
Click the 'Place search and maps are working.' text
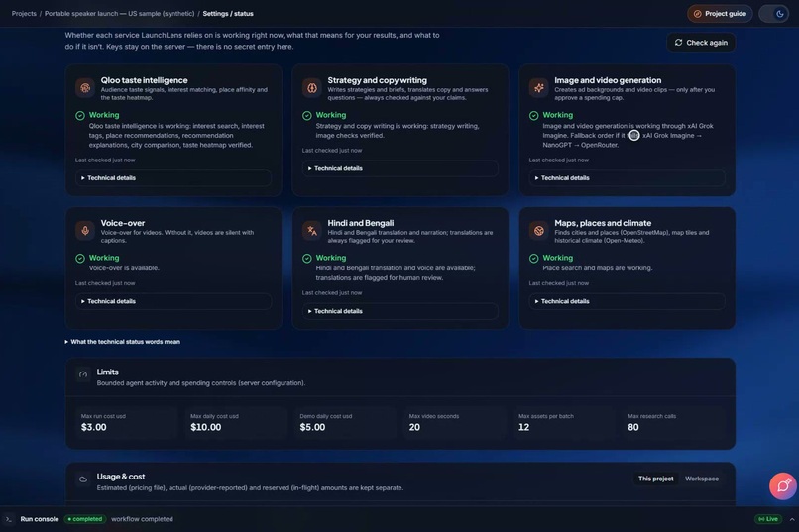coord(597,268)
